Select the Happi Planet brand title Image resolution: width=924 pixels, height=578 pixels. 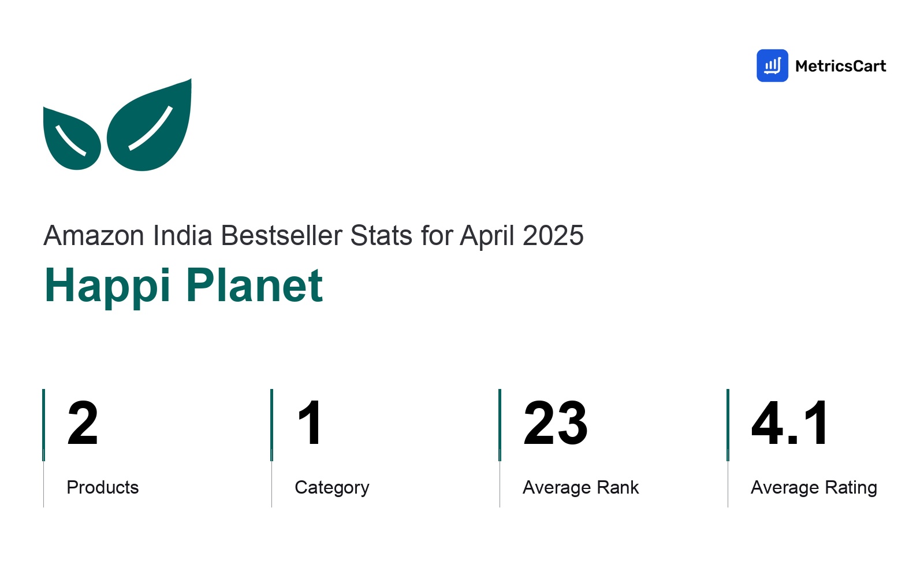(184, 285)
